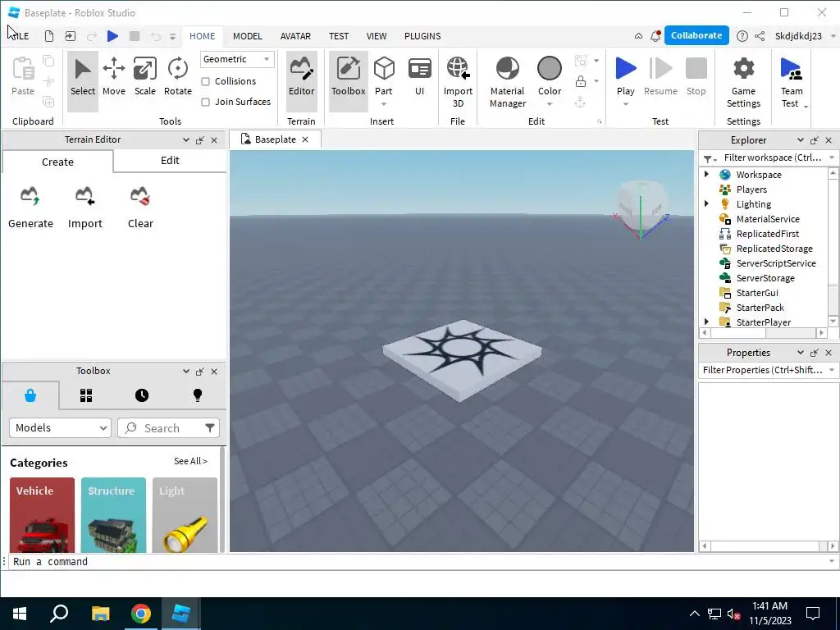Expand the Workspace tree node
Viewport: 840px width, 630px height.
point(706,174)
